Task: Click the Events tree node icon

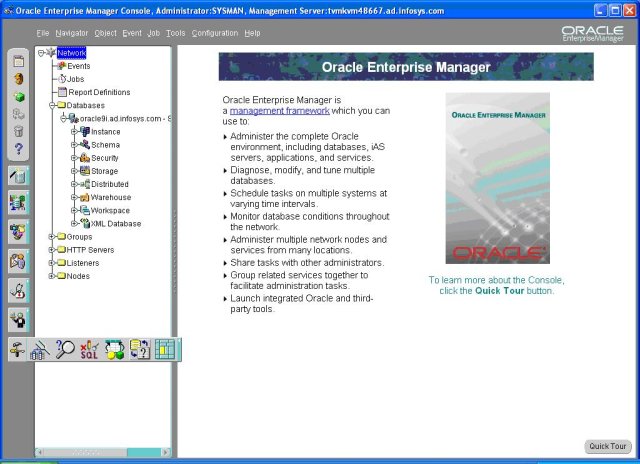Action: pos(62,66)
